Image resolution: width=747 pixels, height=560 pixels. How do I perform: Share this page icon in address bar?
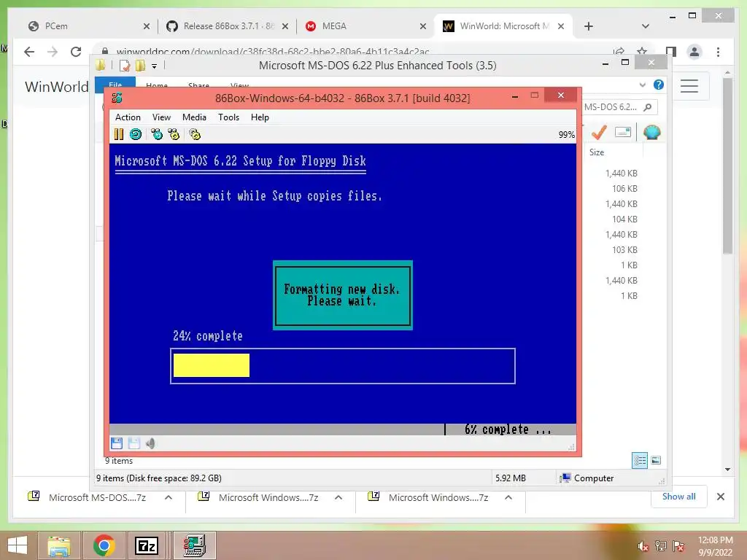click(x=619, y=52)
